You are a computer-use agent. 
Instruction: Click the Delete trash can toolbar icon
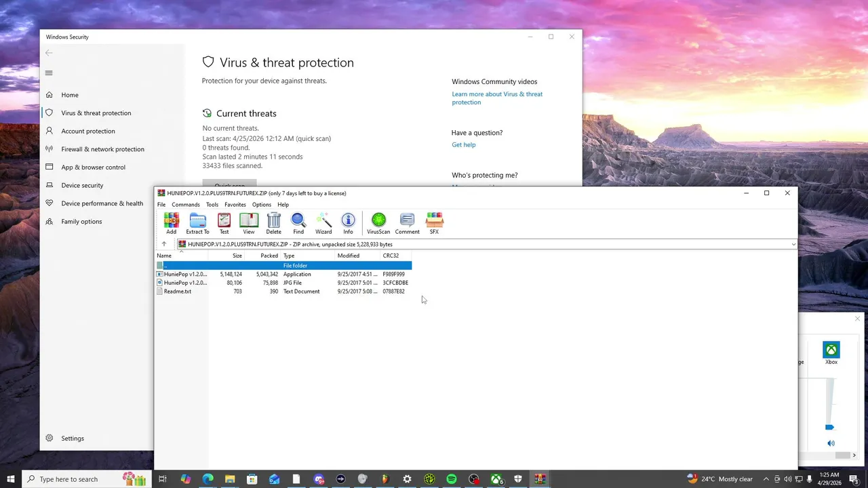click(274, 224)
